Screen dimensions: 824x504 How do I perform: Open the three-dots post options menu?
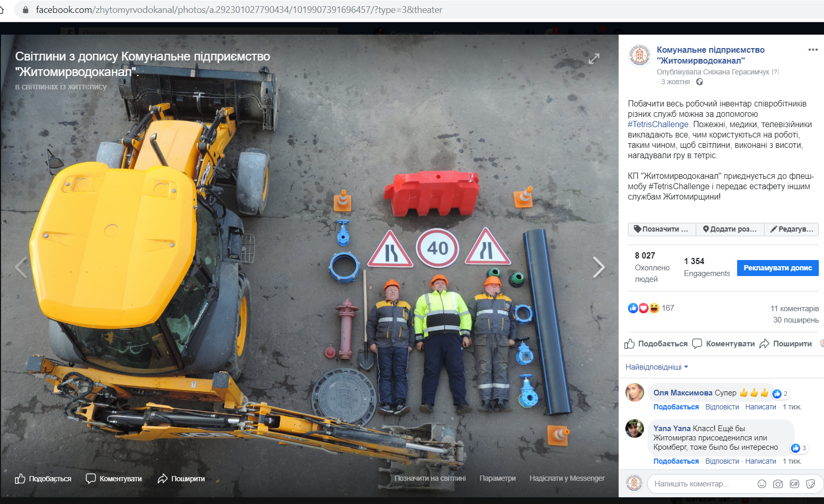click(813, 50)
